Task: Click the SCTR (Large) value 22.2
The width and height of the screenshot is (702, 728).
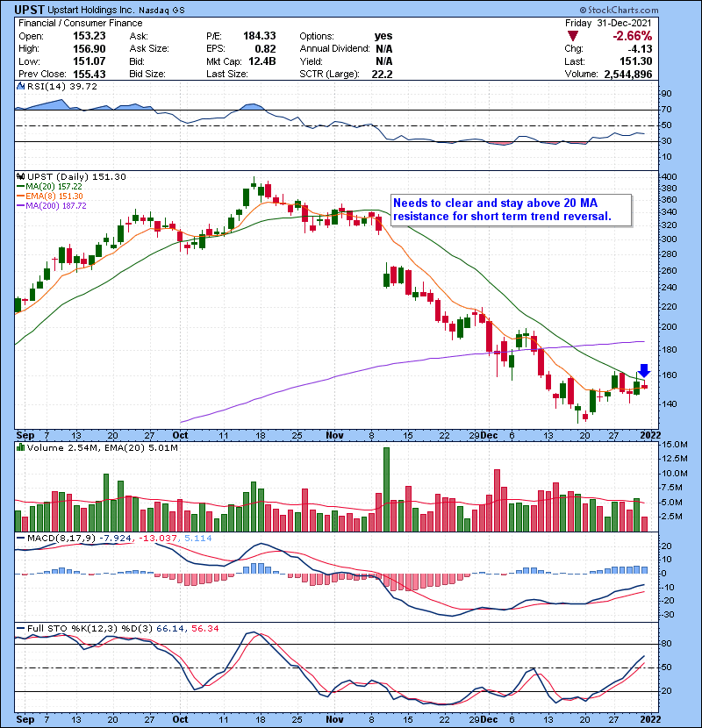Action: pos(382,75)
